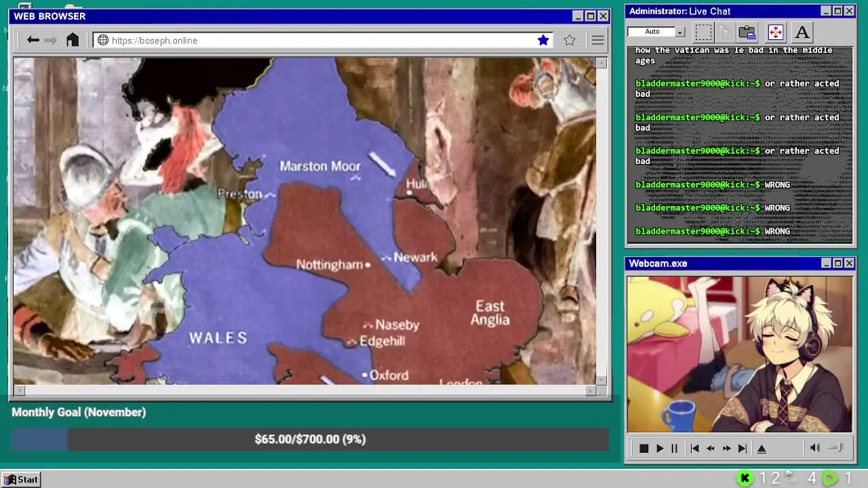Click the browser horizontal scrollbar right arrow
Viewport: 868px width, 488px height.
click(x=591, y=390)
